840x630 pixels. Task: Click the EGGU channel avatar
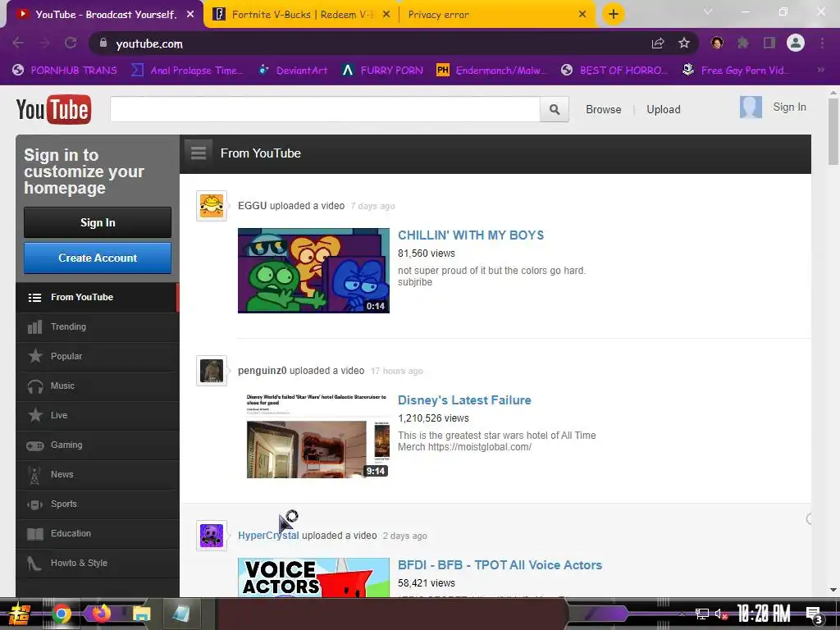click(212, 206)
